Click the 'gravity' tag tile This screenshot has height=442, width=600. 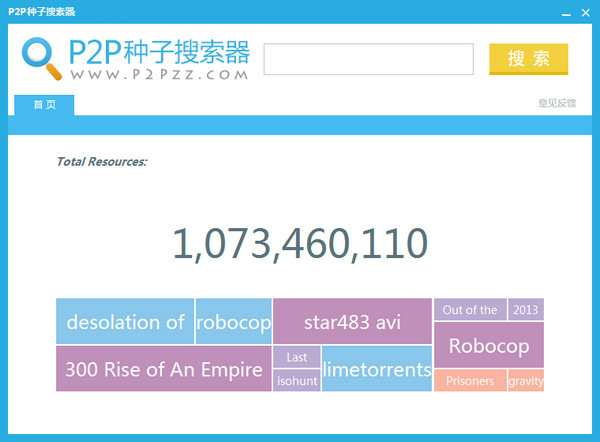pyautogui.click(x=525, y=381)
